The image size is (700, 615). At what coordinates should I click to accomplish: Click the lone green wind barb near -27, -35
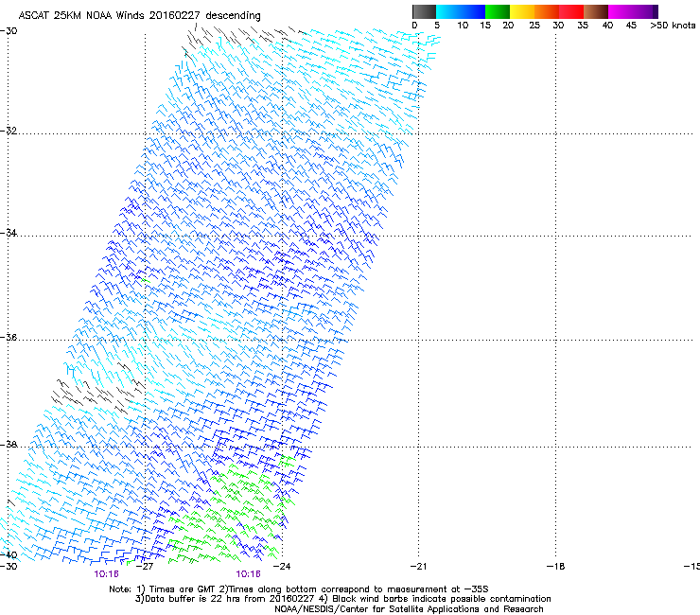(145, 280)
